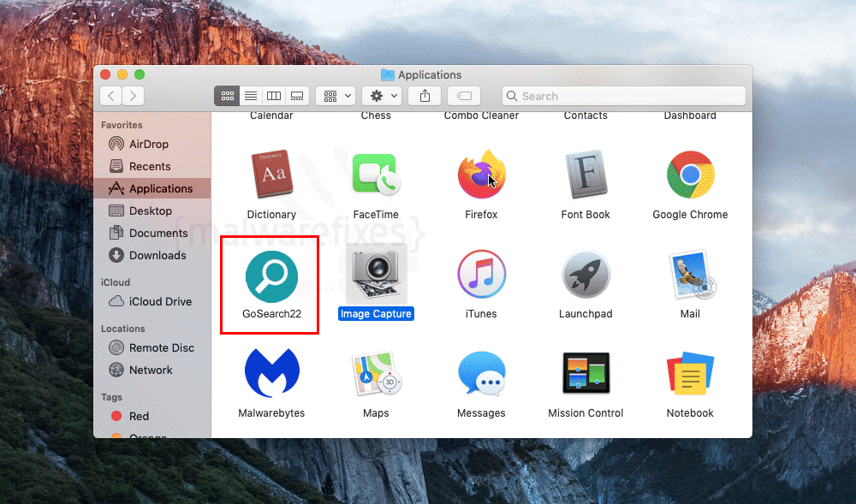Click the Edit Tags toolbar button
Viewport: 856px width, 504px height.
coord(464,96)
